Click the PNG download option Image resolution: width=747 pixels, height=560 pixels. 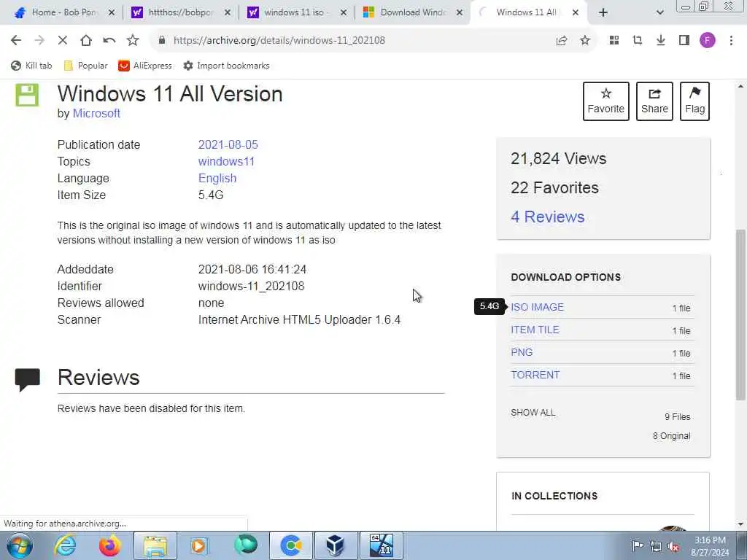point(522,352)
